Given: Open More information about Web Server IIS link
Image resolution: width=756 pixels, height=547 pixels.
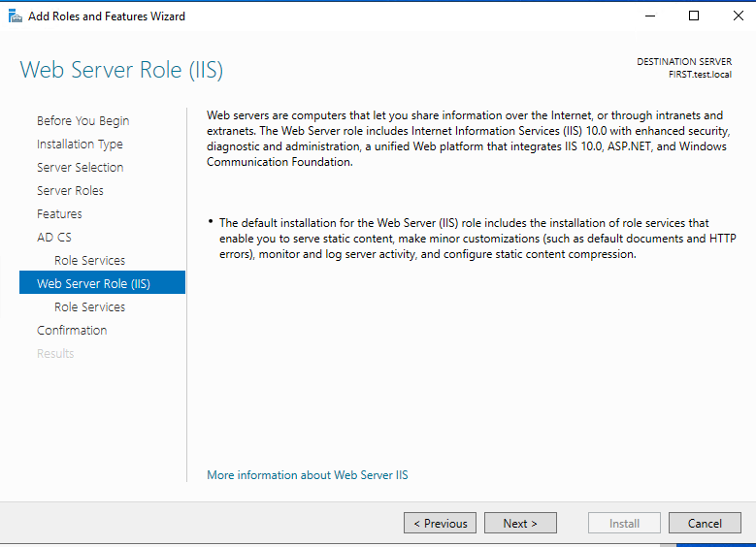Looking at the screenshot, I should coord(307,475).
